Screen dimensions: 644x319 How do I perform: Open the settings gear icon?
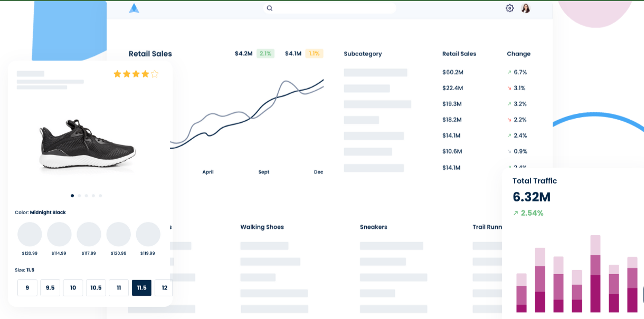tap(509, 8)
